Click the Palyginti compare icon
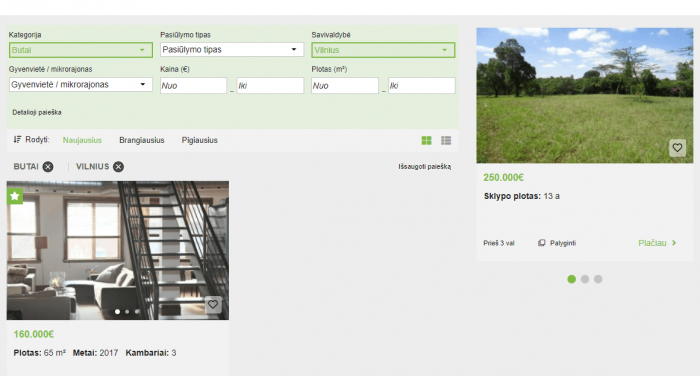Viewport: 700px width, 376px height. pyautogui.click(x=542, y=243)
